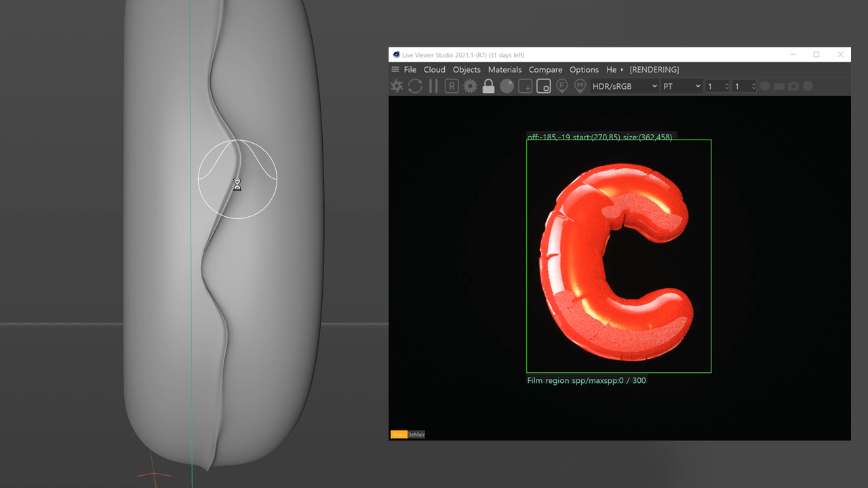Toggle the film region icon

click(x=543, y=86)
